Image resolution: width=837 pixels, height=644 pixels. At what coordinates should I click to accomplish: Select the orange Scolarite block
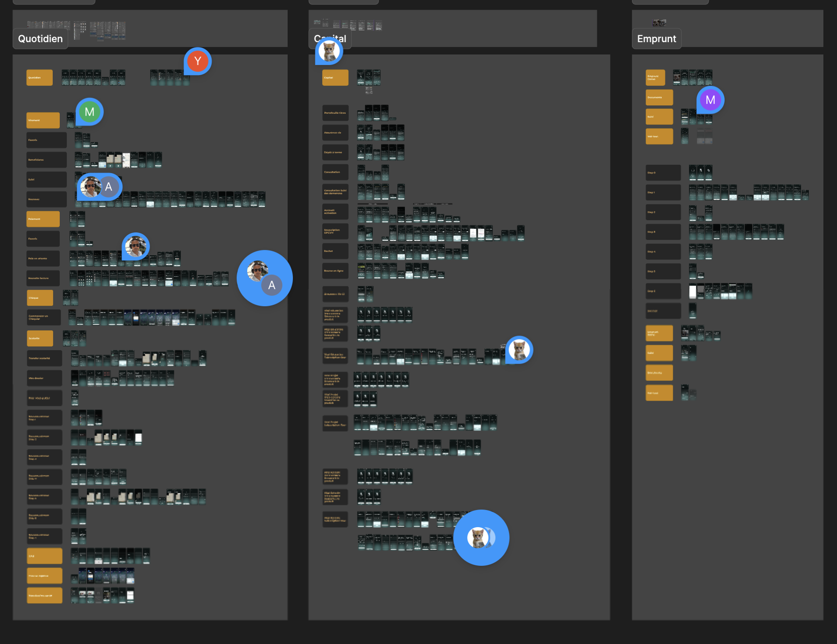pos(40,339)
